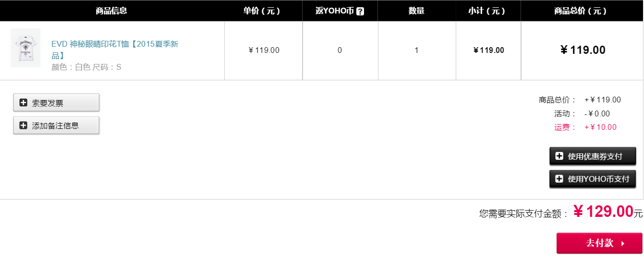
Task: Click the arrow icon on 去付款 button
Action: coord(623,243)
